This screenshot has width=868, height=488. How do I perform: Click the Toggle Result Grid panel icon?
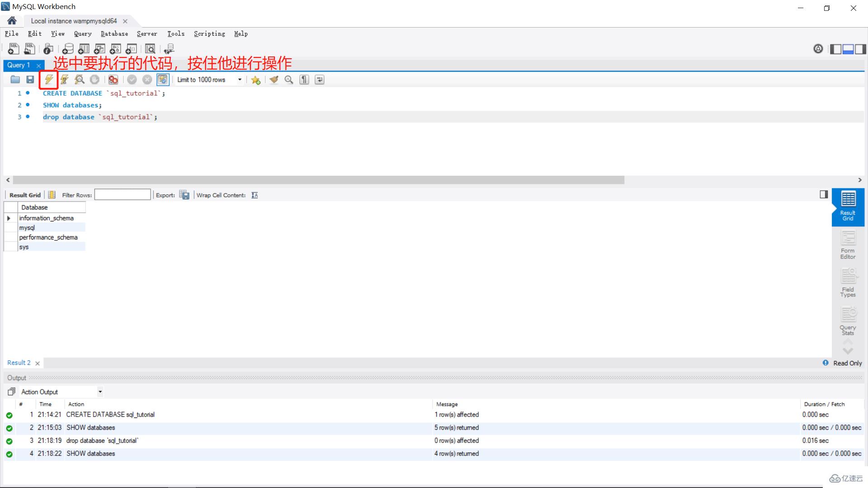coord(824,195)
